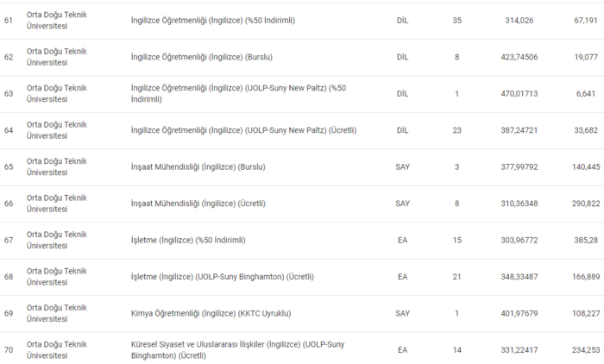The width and height of the screenshot is (604, 364).
Task: Click UOLP-Suny New Paltz (Ücretli) program entry
Action: (x=243, y=130)
